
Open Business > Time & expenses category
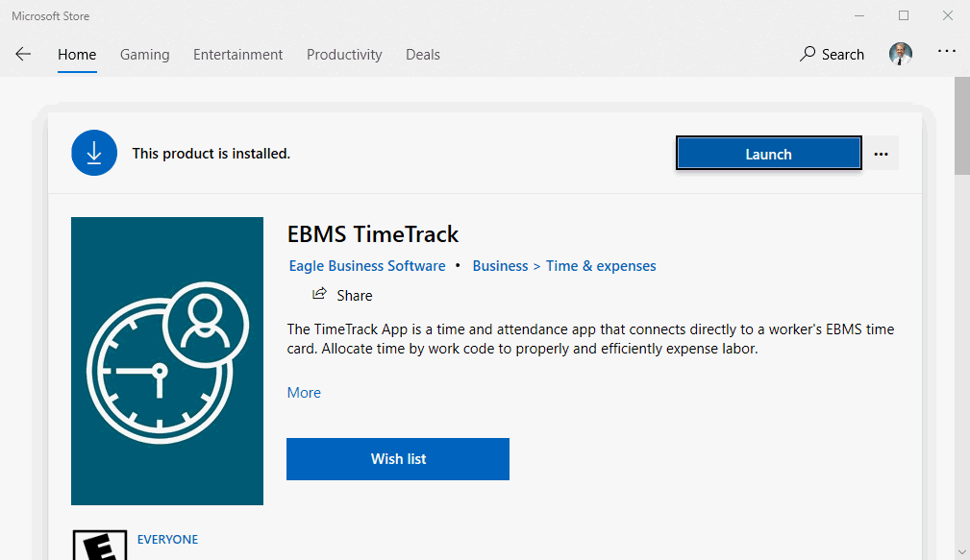[564, 266]
